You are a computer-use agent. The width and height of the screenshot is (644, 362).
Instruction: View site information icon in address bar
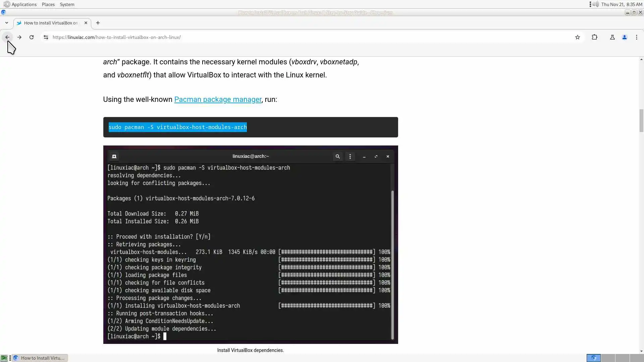tap(46, 37)
